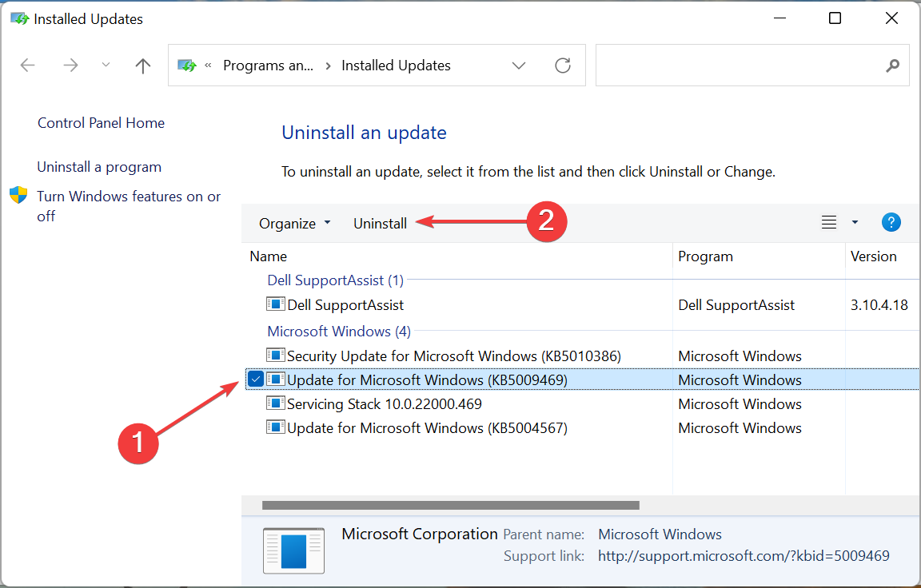
Task: Go up one folder level
Action: (143, 66)
